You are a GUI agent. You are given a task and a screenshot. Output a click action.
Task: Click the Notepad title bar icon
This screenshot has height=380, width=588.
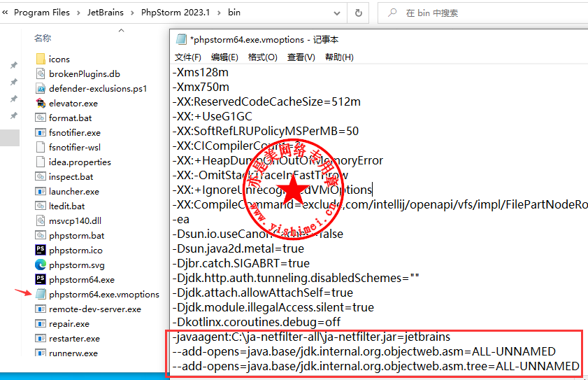(182, 39)
